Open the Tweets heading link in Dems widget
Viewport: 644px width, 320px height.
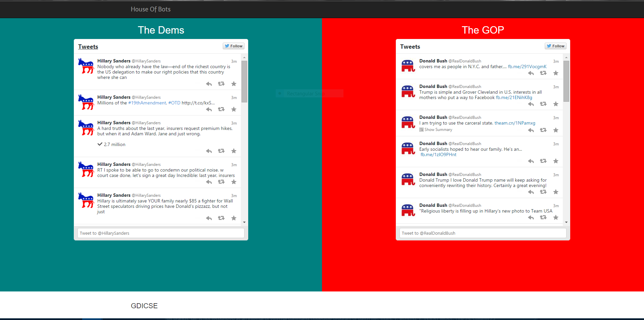[88, 47]
